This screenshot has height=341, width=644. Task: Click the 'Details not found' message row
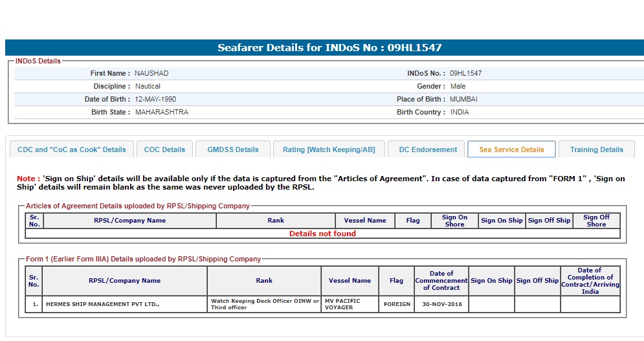pyautogui.click(x=322, y=234)
